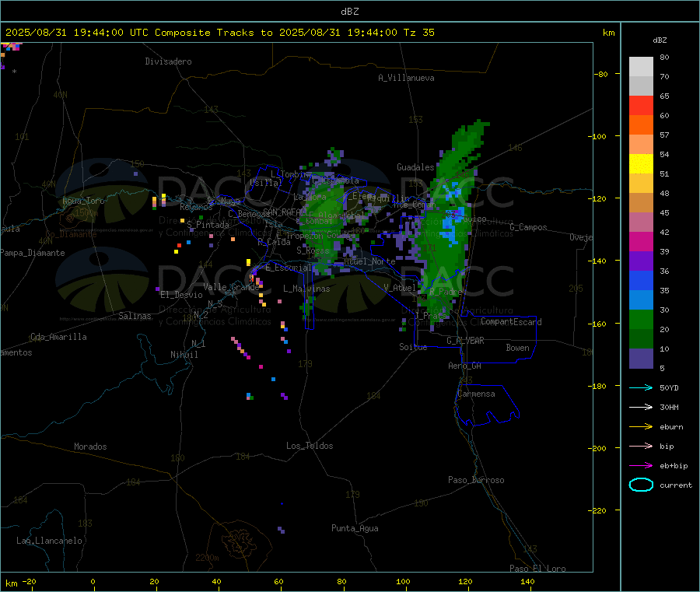Image resolution: width=700 pixels, height=592 pixels.
Task: Click the 'Atuel_Norte' map label
Action: click(x=369, y=261)
